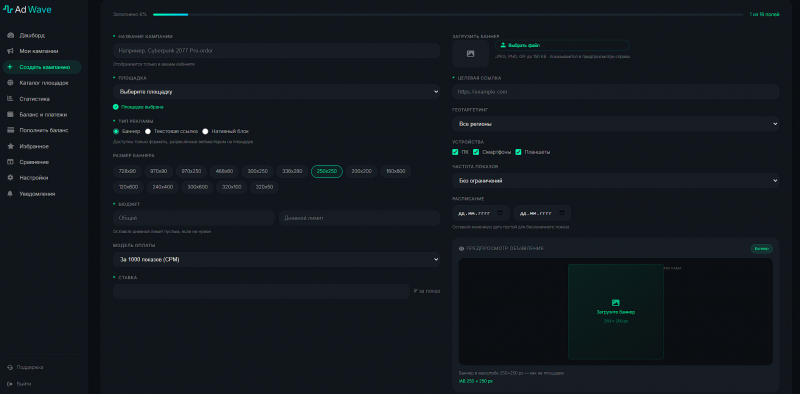The image size is (800, 394).
Task: Click the exit icon beside Выйти
Action: pyautogui.click(x=10, y=383)
